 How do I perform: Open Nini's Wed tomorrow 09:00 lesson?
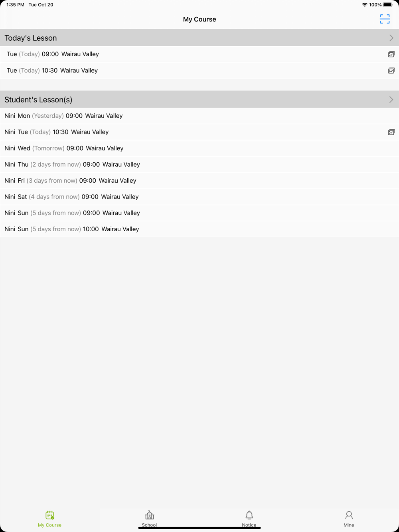tap(199, 148)
